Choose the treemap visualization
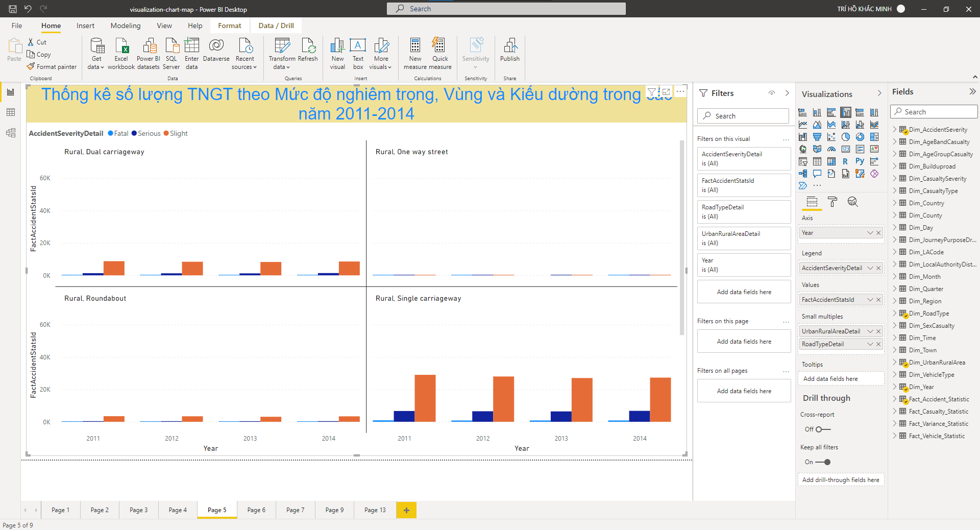980x530 pixels. (874, 137)
